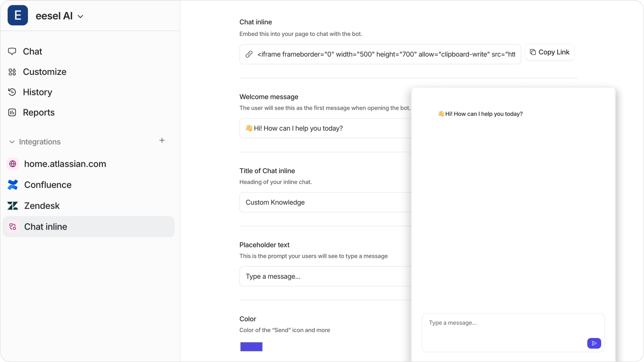Open the Customize section icon

pos(12,72)
